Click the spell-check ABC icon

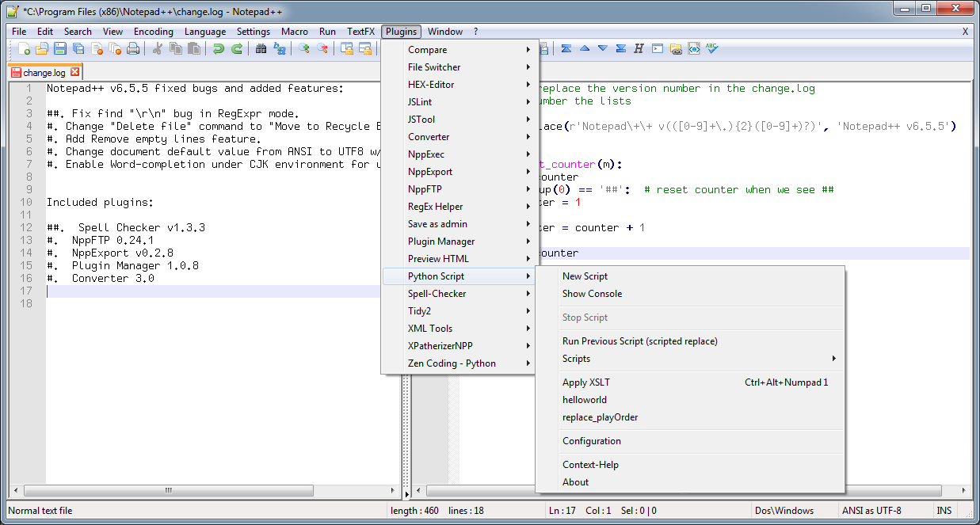712,48
